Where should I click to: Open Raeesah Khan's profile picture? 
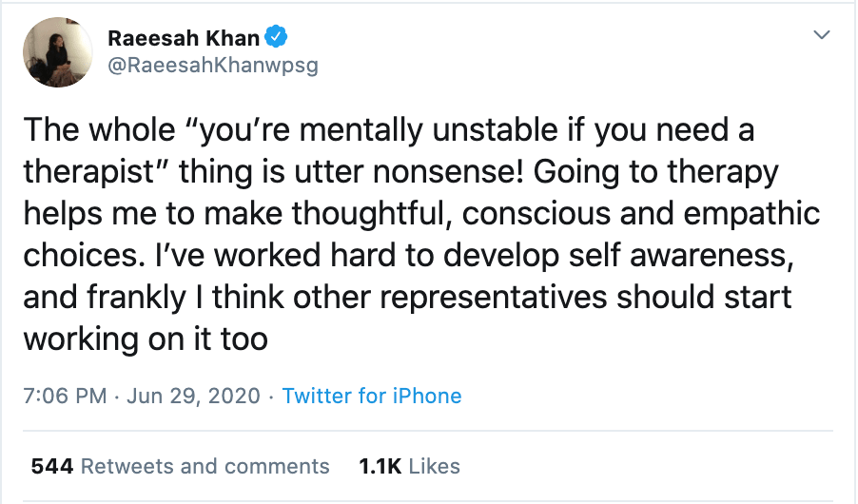(x=56, y=53)
